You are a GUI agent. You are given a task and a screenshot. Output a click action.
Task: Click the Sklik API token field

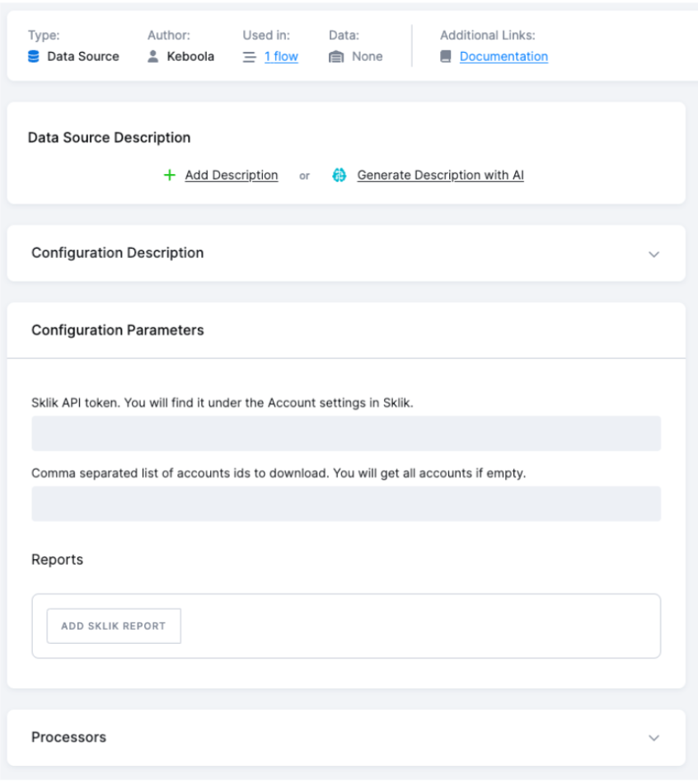[x=346, y=434]
